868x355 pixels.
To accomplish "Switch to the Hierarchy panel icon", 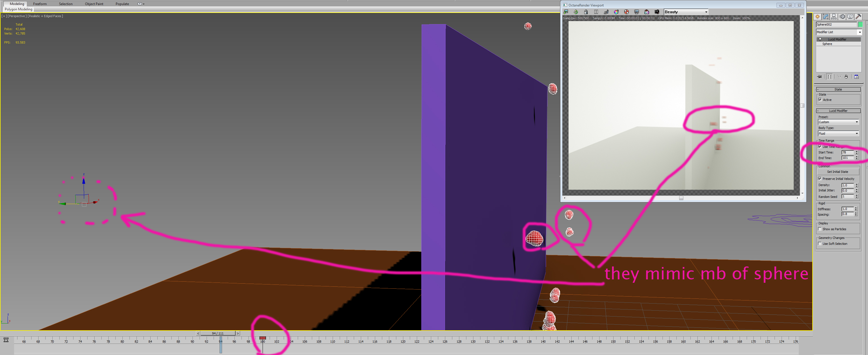I will (834, 17).
